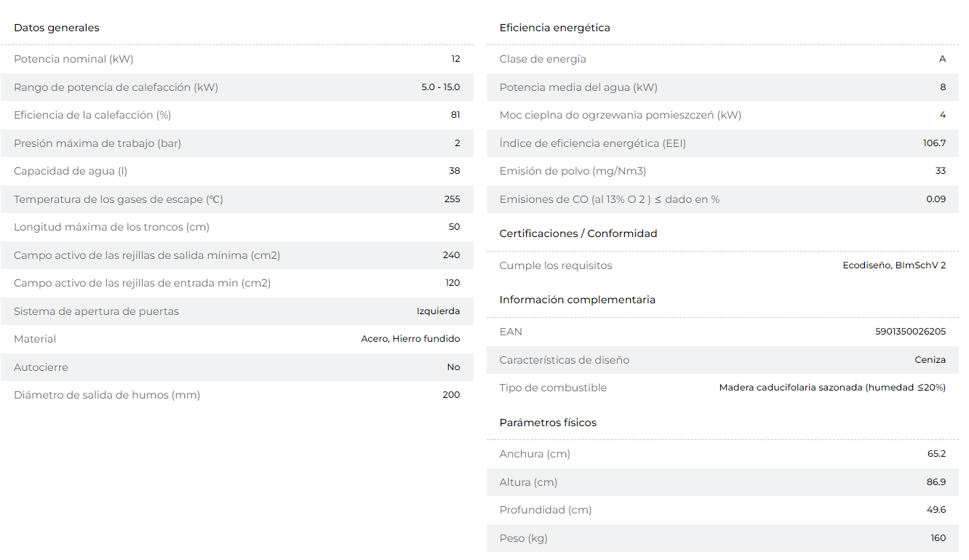The height and width of the screenshot is (560, 969).
Task: Select the Izquierda value
Action: click(x=438, y=311)
